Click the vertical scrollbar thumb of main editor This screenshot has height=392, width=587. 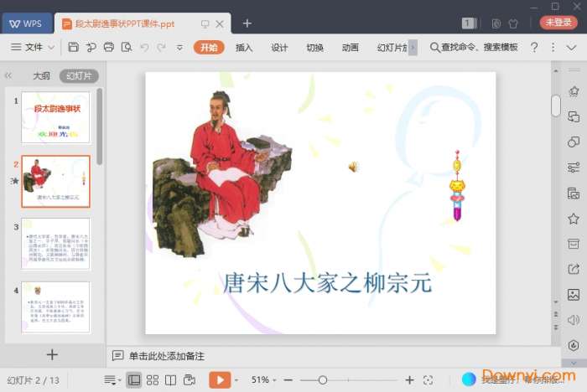pyautogui.click(x=556, y=106)
